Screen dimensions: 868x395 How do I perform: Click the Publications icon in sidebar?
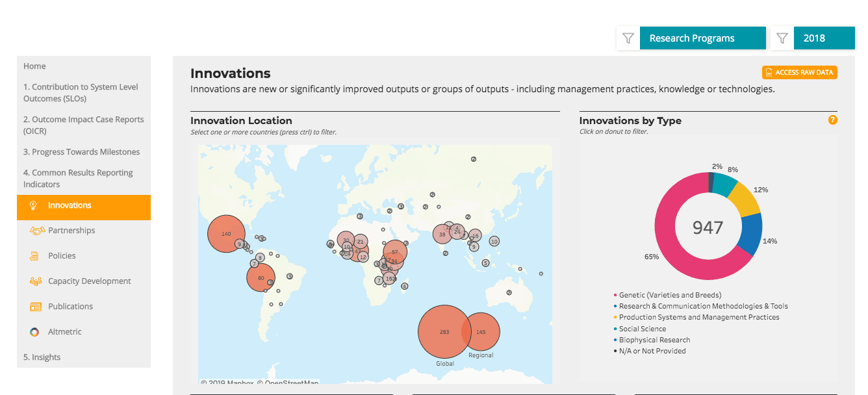[x=34, y=306]
